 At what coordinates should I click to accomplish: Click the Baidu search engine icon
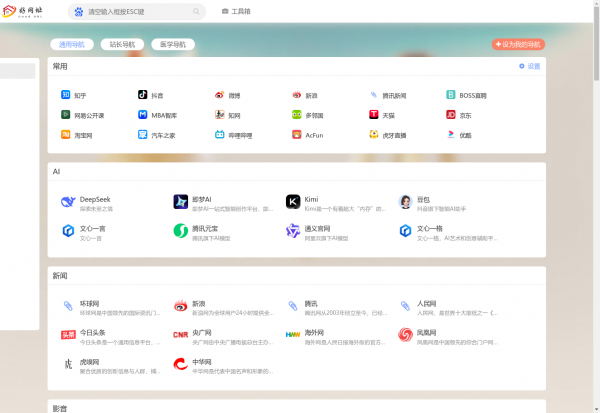[x=79, y=12]
